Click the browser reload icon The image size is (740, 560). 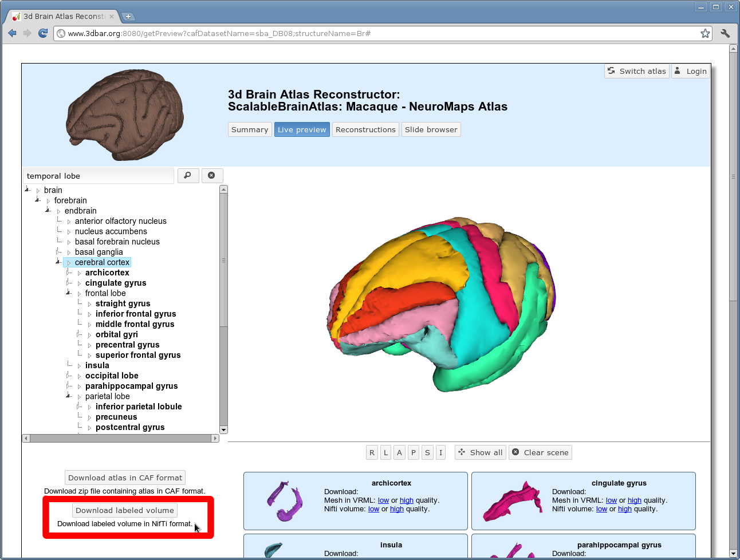coord(43,33)
